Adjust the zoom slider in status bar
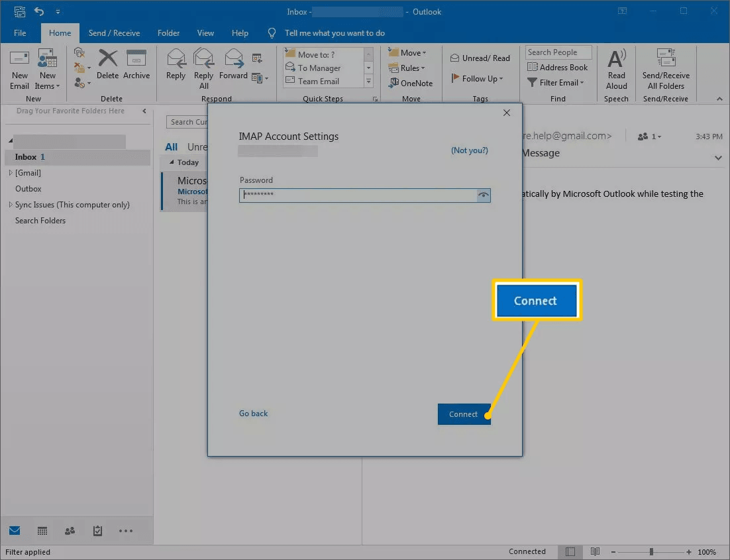The width and height of the screenshot is (730, 560). (652, 552)
